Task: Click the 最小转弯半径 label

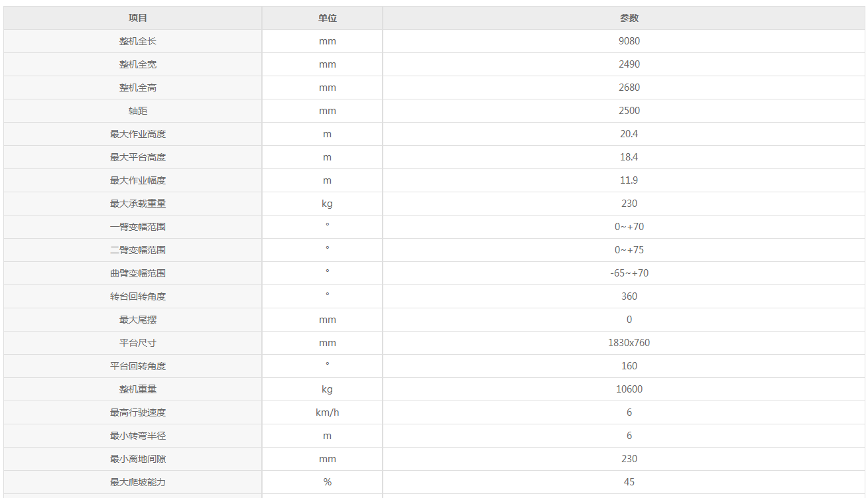Action: tap(138, 436)
